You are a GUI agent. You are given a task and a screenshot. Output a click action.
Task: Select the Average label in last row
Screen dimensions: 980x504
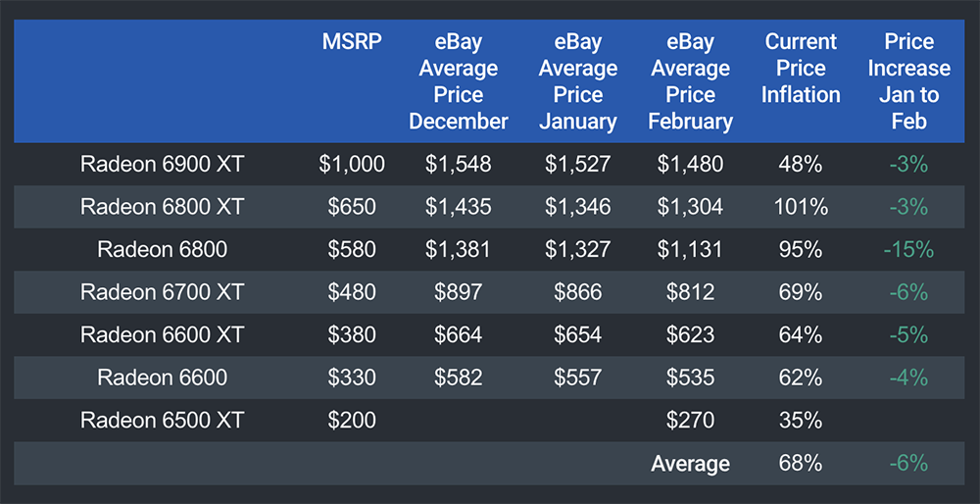coord(691,464)
